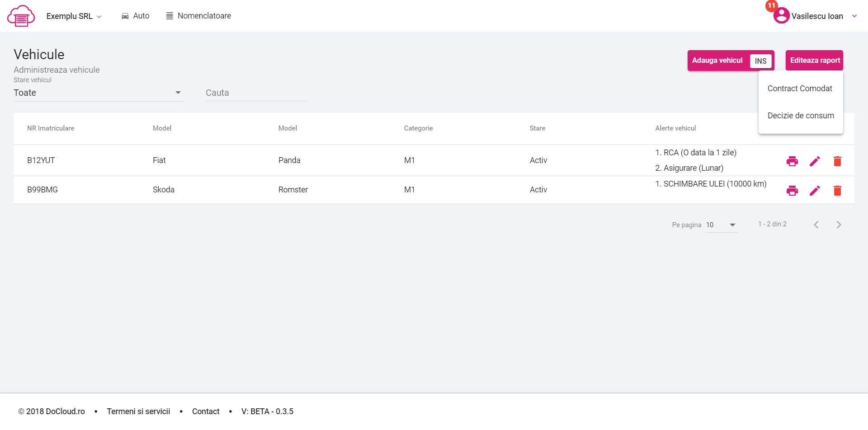
Task: Click the Adauga vehicul button
Action: click(x=731, y=61)
